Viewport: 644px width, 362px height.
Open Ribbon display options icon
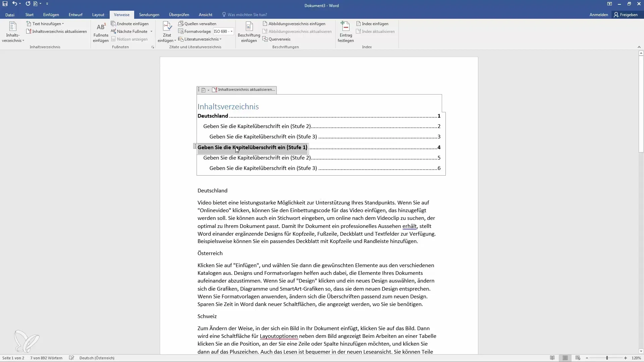point(609,4)
